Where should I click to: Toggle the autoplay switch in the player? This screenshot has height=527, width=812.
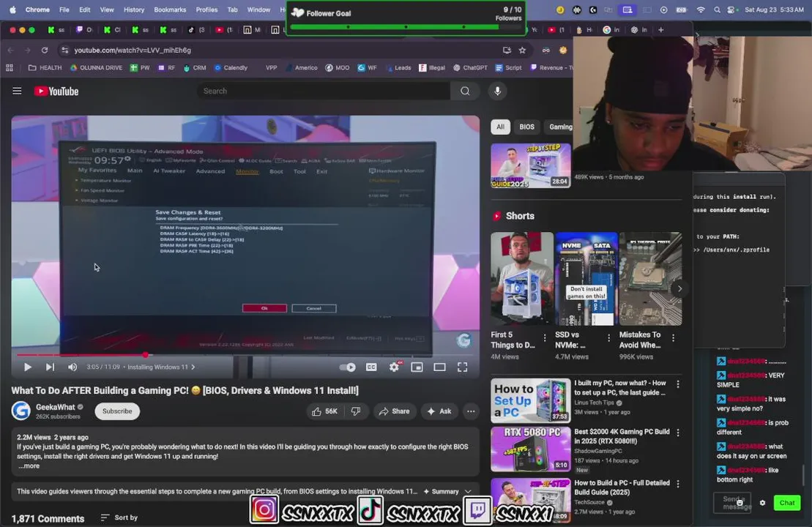coord(348,367)
